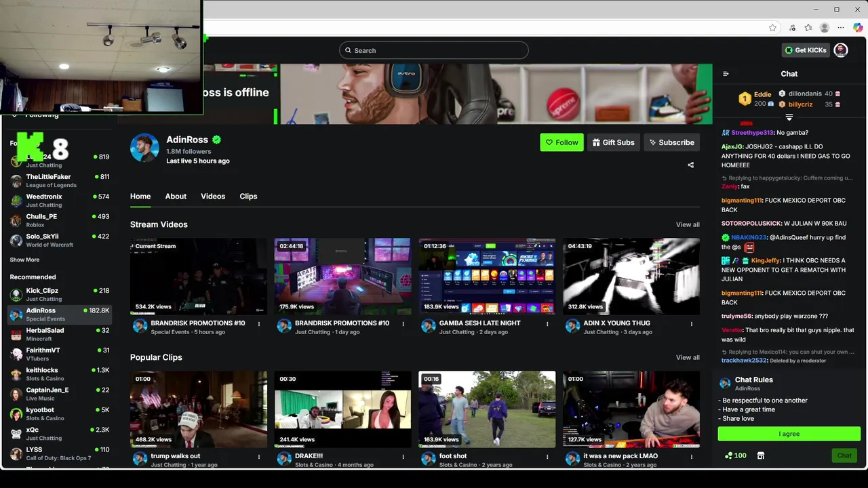The height and width of the screenshot is (488, 868).
Task: Open browser profile icon in toolbar
Action: point(825,28)
